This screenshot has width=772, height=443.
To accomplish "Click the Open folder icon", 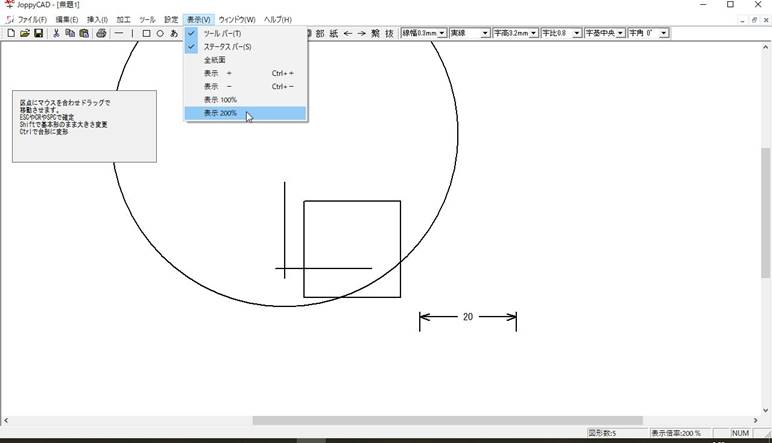I will [x=25, y=33].
